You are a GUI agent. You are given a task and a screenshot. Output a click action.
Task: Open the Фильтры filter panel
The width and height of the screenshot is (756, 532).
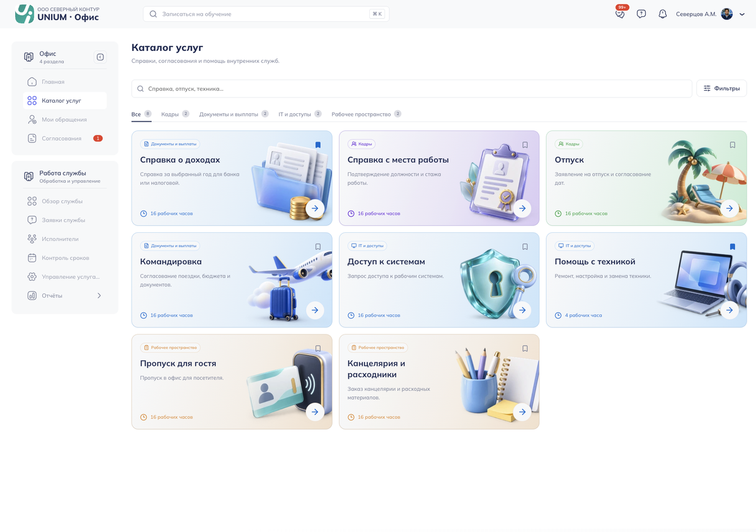click(721, 89)
